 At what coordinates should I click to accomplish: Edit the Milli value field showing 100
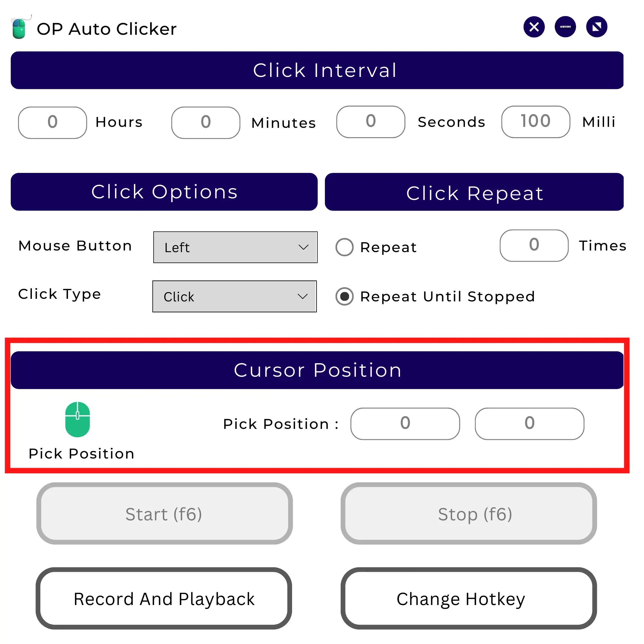click(536, 122)
